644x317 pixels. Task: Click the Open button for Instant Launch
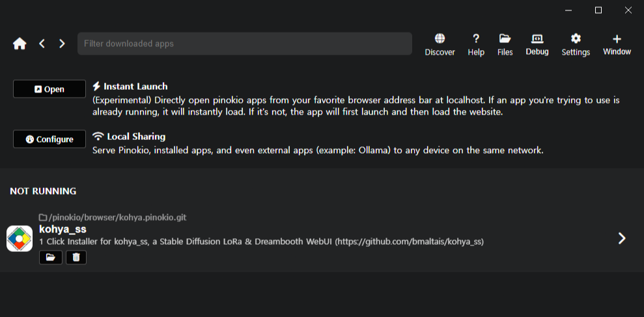click(x=49, y=89)
